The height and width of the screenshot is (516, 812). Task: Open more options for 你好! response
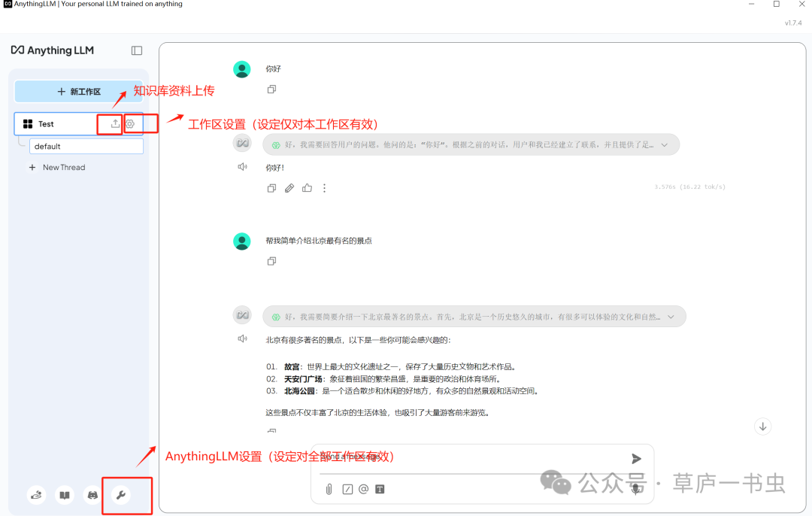(325, 188)
